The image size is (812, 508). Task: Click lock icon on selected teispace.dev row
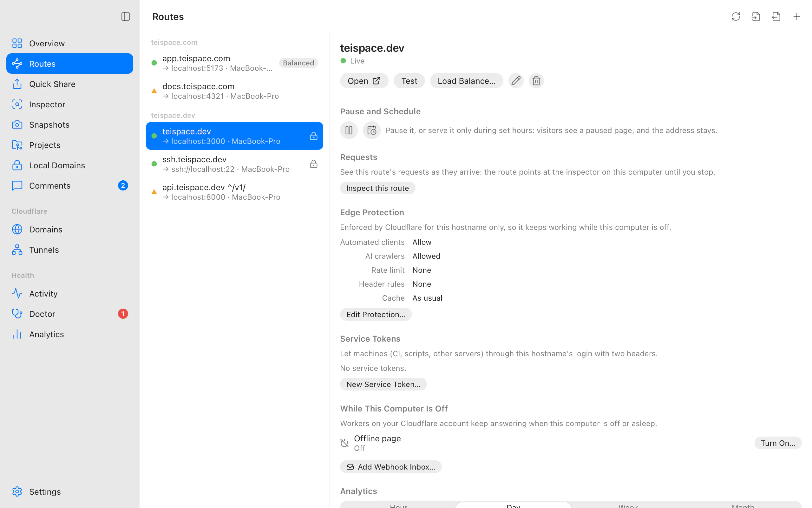313,136
